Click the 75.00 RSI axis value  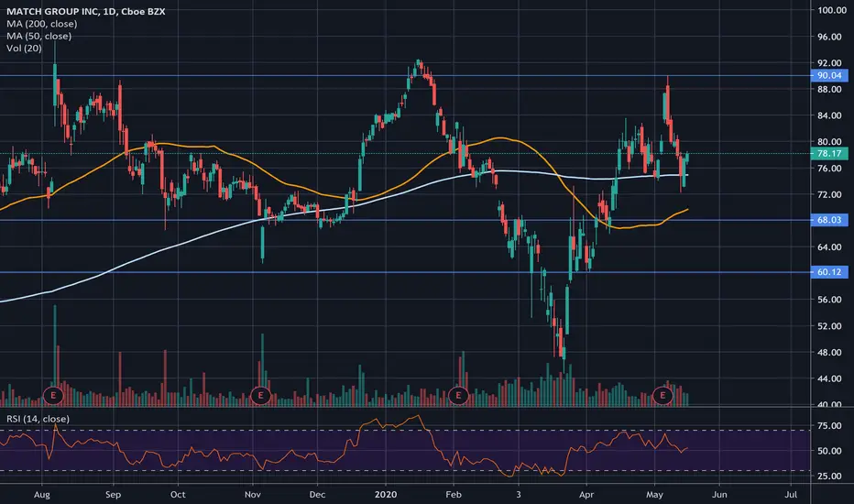[x=829, y=426]
